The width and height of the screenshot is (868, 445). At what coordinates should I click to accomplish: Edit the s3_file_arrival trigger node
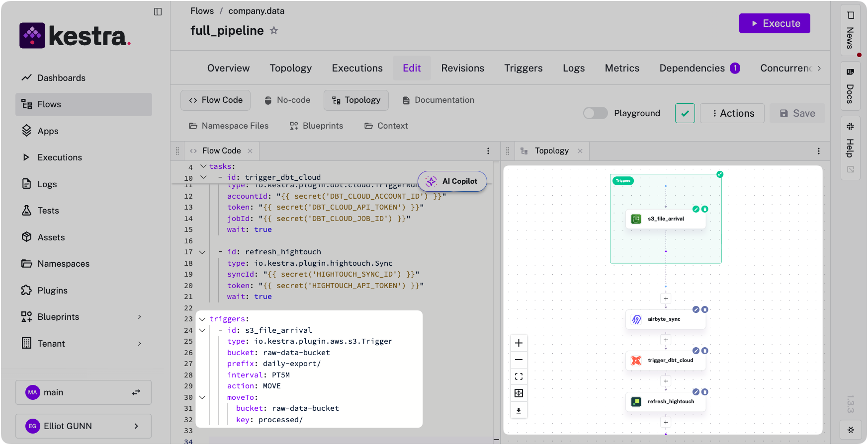[x=696, y=209]
